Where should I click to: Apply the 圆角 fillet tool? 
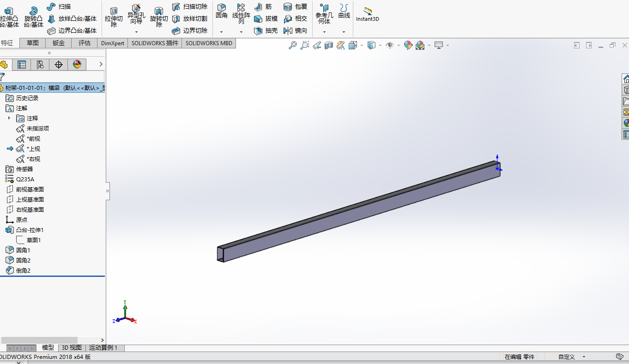pyautogui.click(x=222, y=11)
